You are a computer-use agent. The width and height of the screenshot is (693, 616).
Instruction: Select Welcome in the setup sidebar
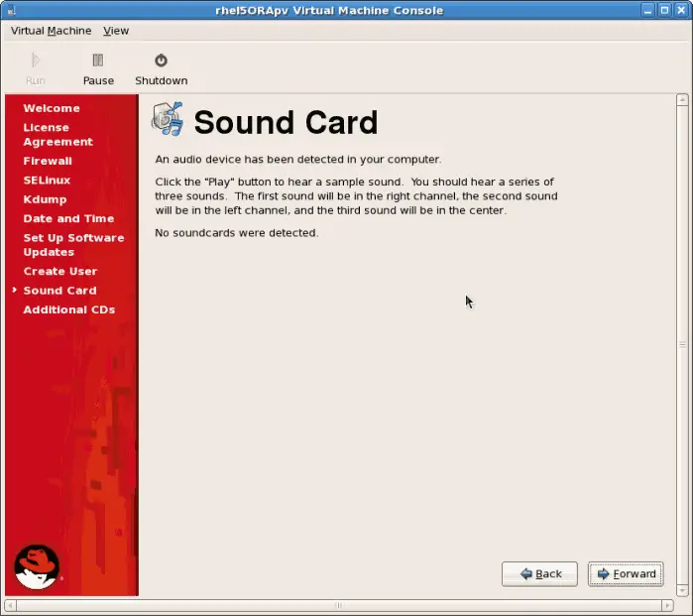52,108
